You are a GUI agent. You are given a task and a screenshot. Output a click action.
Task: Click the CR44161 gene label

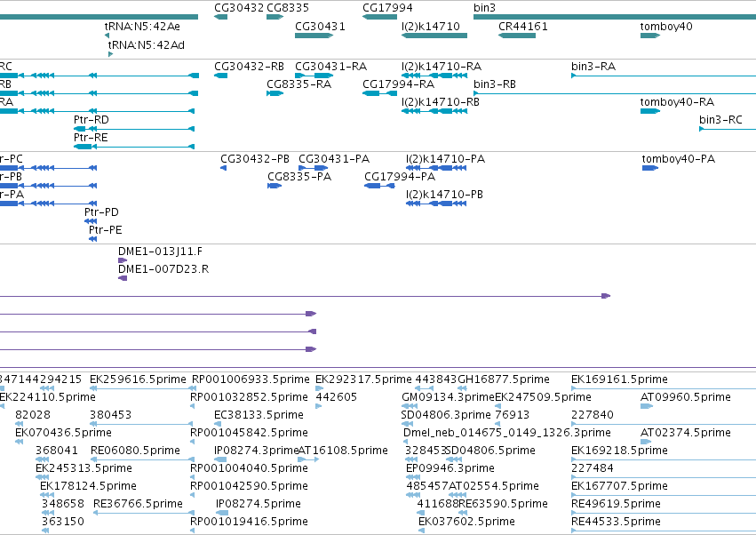[x=523, y=27]
